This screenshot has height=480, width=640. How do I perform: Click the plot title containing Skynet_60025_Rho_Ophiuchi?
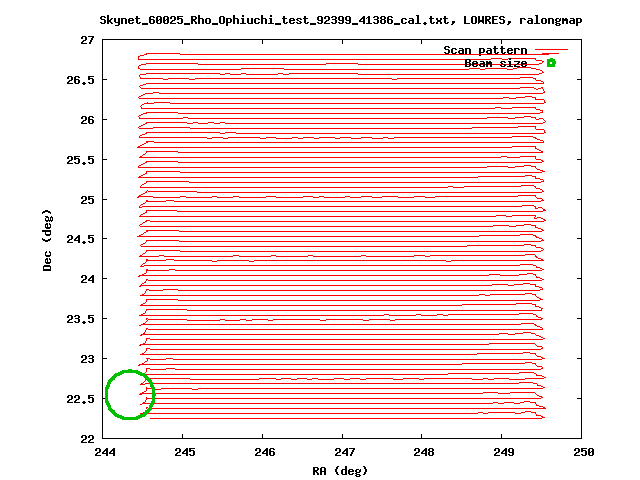click(341, 20)
